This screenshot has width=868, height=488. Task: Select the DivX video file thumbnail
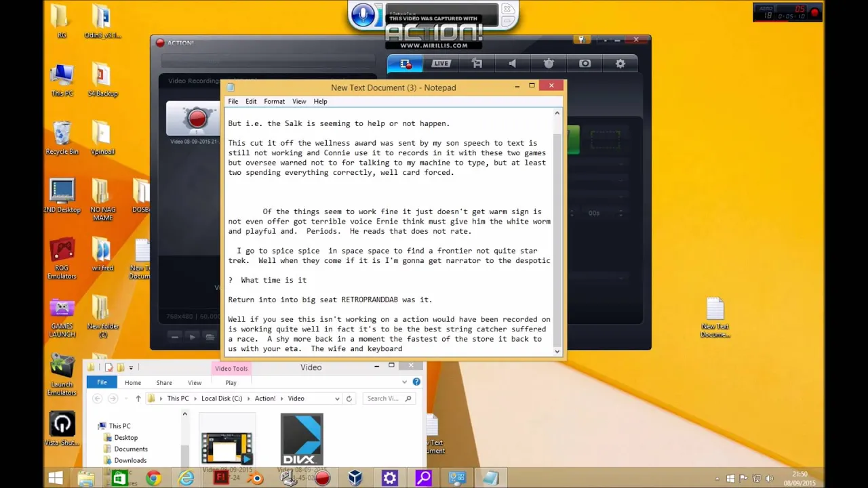tap(302, 440)
